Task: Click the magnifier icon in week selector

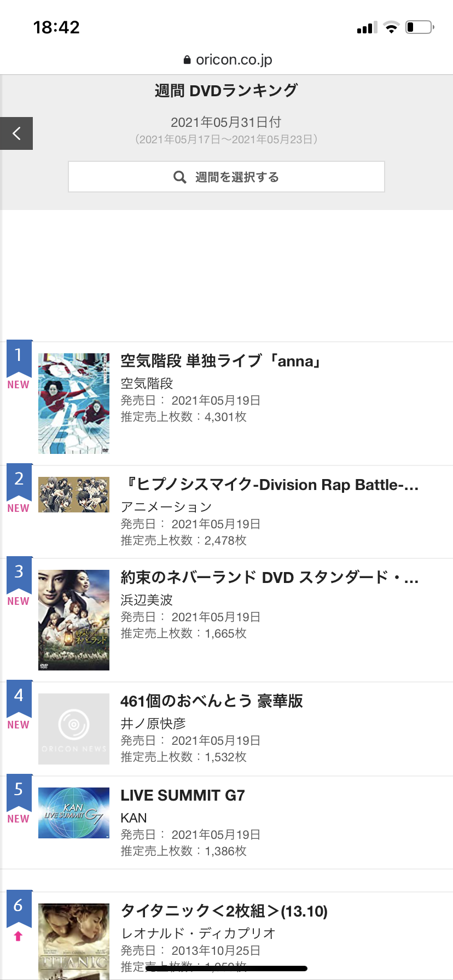Action: pyautogui.click(x=180, y=177)
